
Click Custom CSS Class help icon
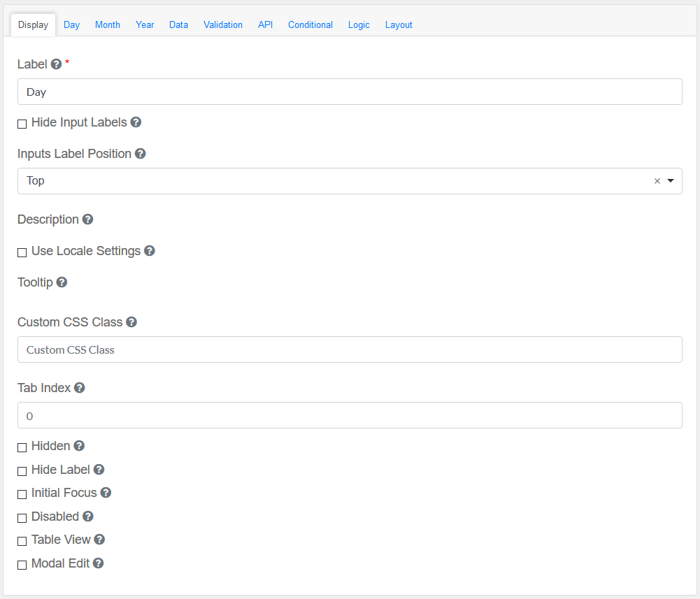point(131,322)
